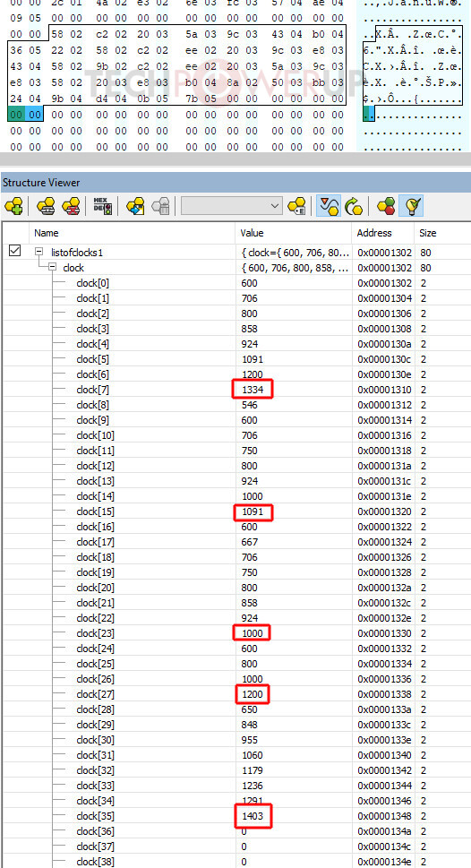Click the add structure icon with green plus
471x868 pixels.
13,207
